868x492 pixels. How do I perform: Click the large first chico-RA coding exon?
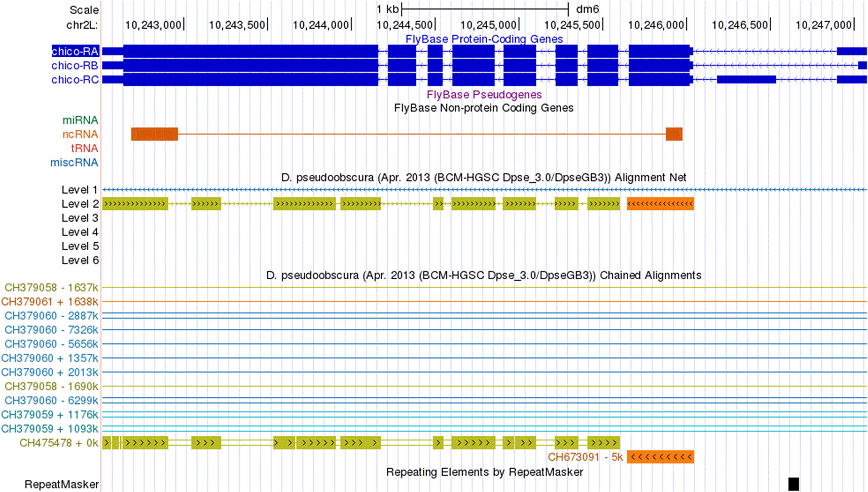[x=250, y=51]
